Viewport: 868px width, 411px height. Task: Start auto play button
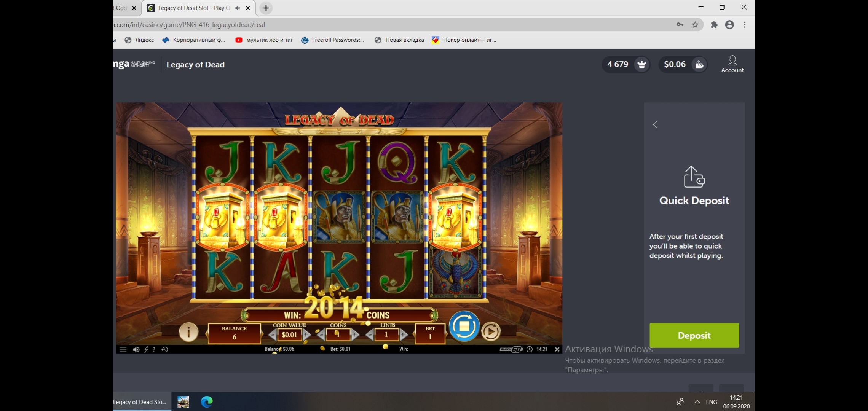[491, 331]
